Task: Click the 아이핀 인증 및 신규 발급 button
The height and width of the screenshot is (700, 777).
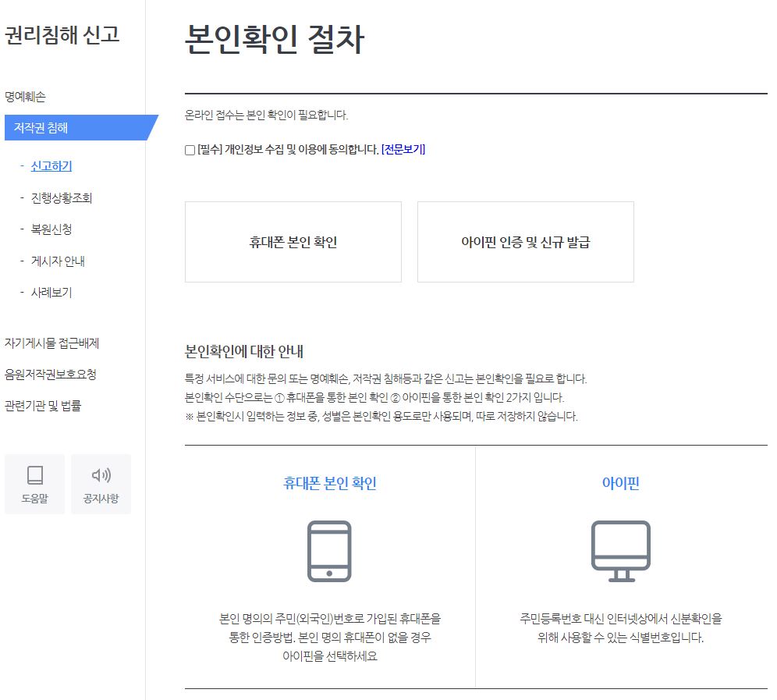Action: (x=526, y=242)
